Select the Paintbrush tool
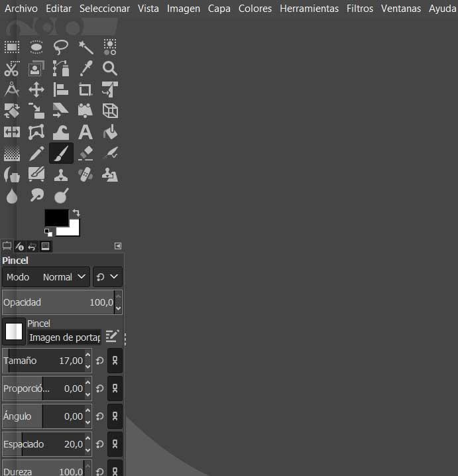This screenshot has width=458, height=476. (x=61, y=153)
